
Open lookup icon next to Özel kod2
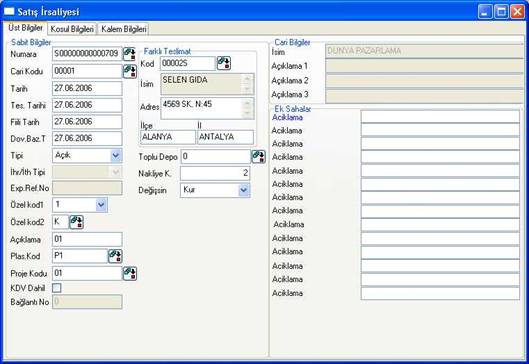tap(76, 222)
